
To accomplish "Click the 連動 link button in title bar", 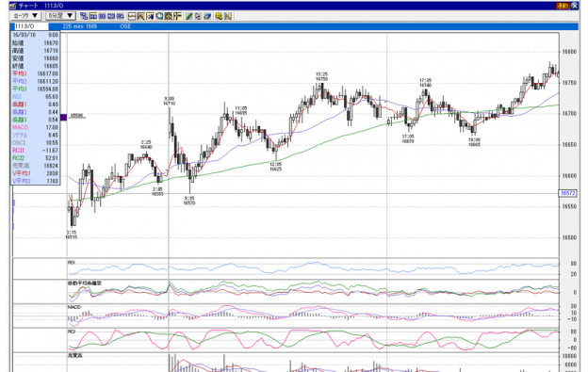I will click(x=563, y=6).
